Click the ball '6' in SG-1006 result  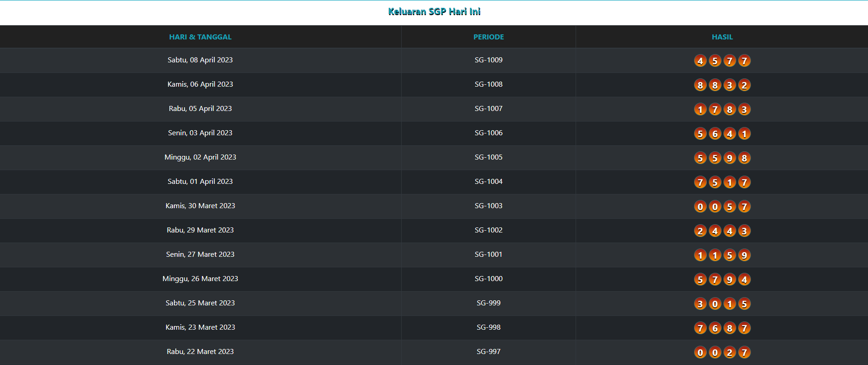coord(715,133)
